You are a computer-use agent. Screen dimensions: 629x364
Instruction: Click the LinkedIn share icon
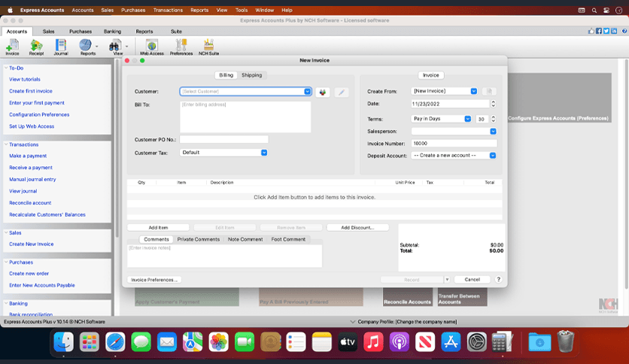[x=614, y=31]
